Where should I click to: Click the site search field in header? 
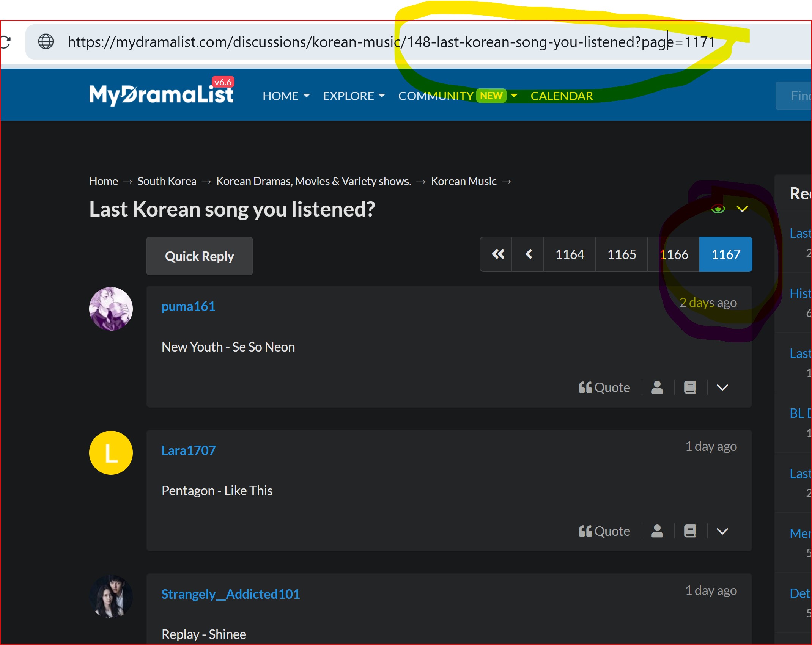pyautogui.click(x=794, y=96)
